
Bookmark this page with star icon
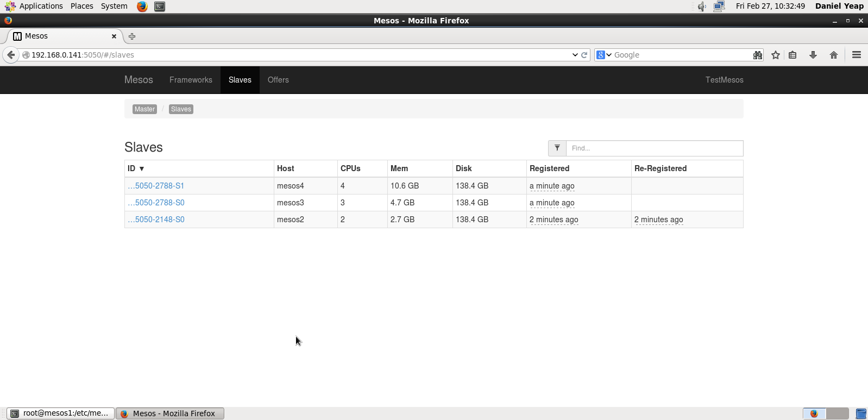click(776, 55)
